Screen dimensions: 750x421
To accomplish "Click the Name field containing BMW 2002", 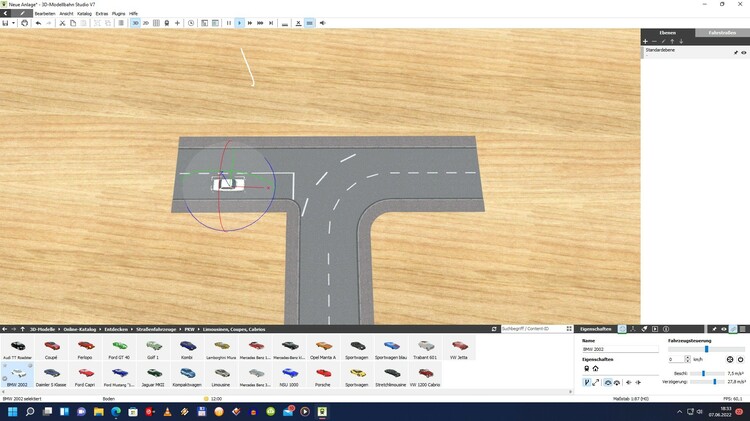I will coord(620,349).
